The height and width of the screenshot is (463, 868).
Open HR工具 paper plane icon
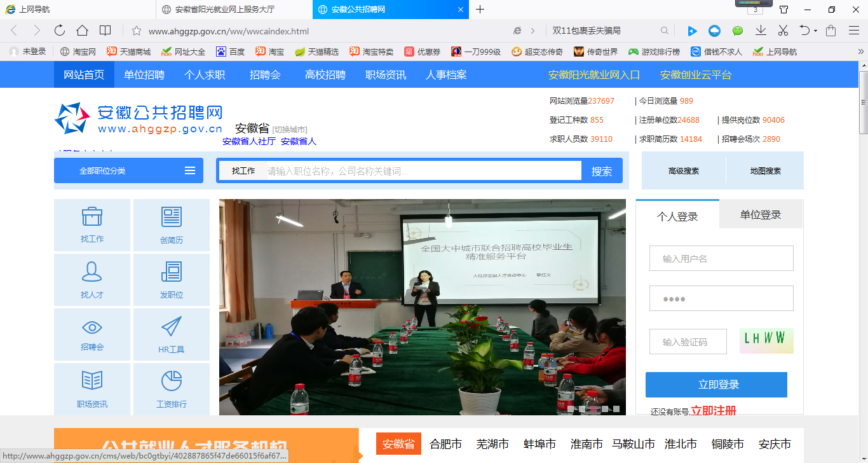pos(172,328)
